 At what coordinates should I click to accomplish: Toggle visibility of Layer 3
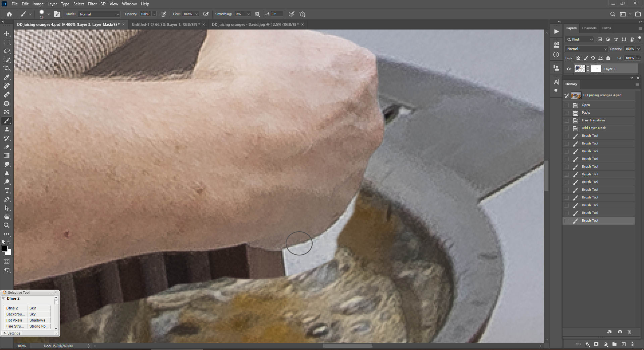tap(569, 69)
